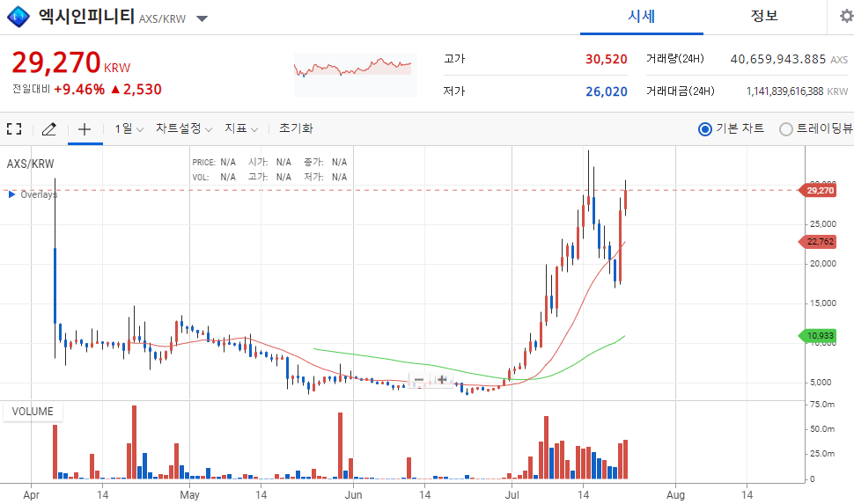Click the Jul label on time axis
Screen dimensions: 854x504
512,494
